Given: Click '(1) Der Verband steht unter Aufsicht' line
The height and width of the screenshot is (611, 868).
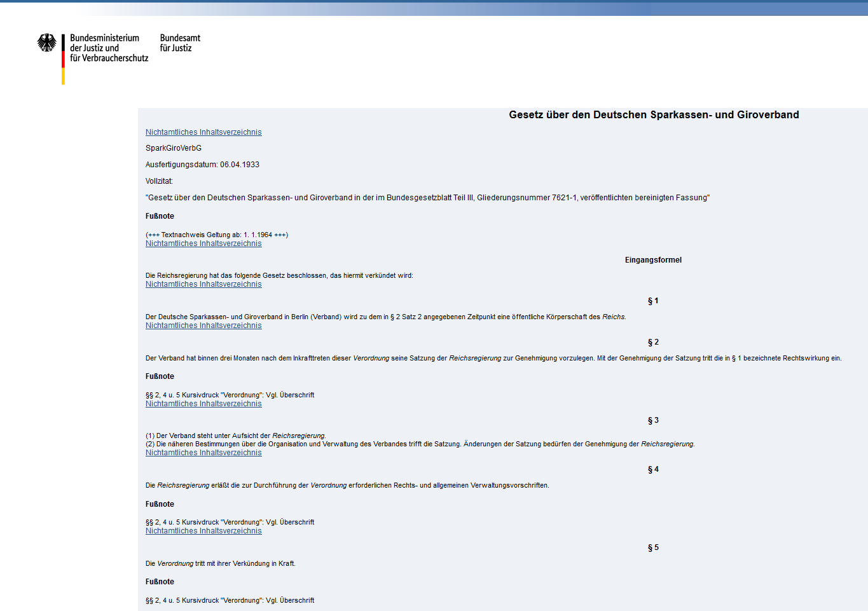Looking at the screenshot, I should coord(236,436).
